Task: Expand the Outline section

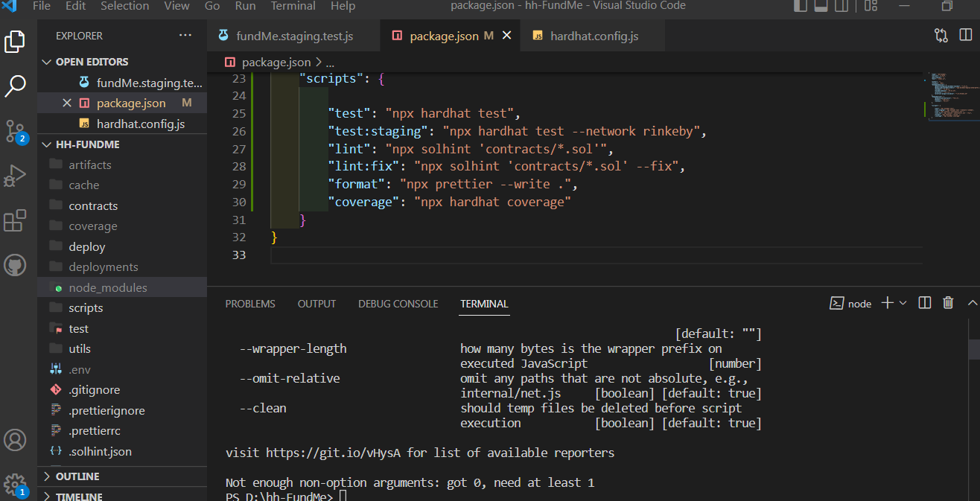Action: tap(122, 476)
